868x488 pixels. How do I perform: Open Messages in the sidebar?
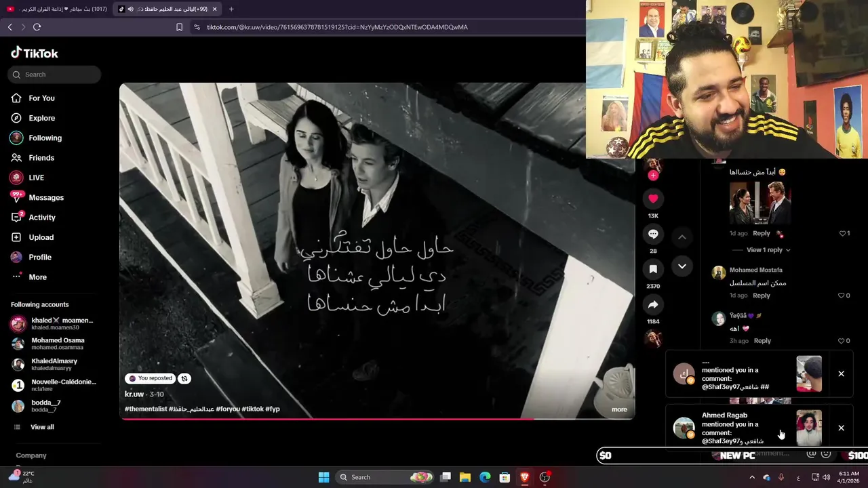pos(45,197)
